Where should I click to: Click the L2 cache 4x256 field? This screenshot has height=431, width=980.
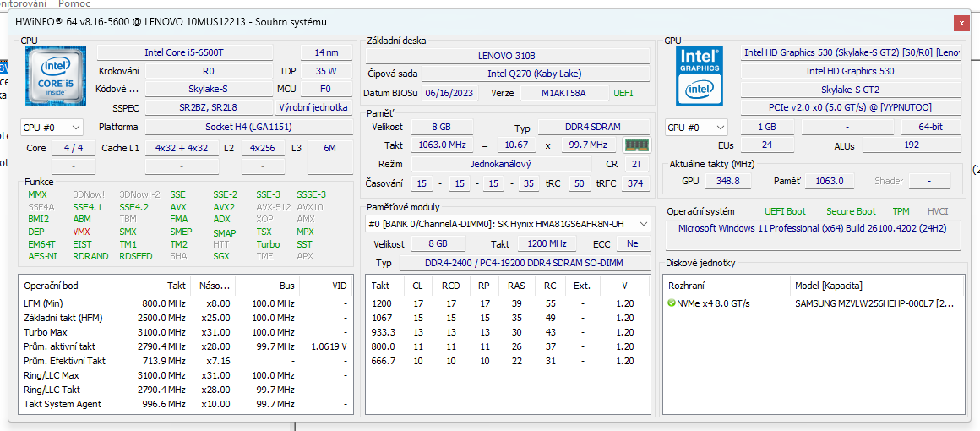(263, 148)
